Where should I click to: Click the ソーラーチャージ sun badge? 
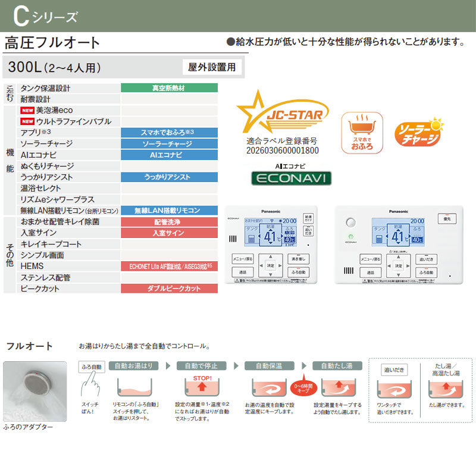(419, 132)
